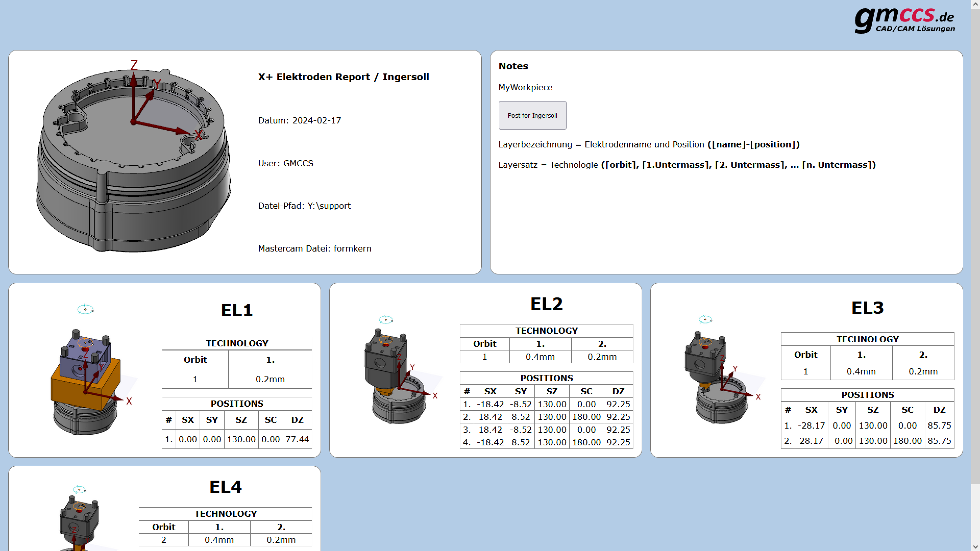Click the EL2 heading

[546, 304]
